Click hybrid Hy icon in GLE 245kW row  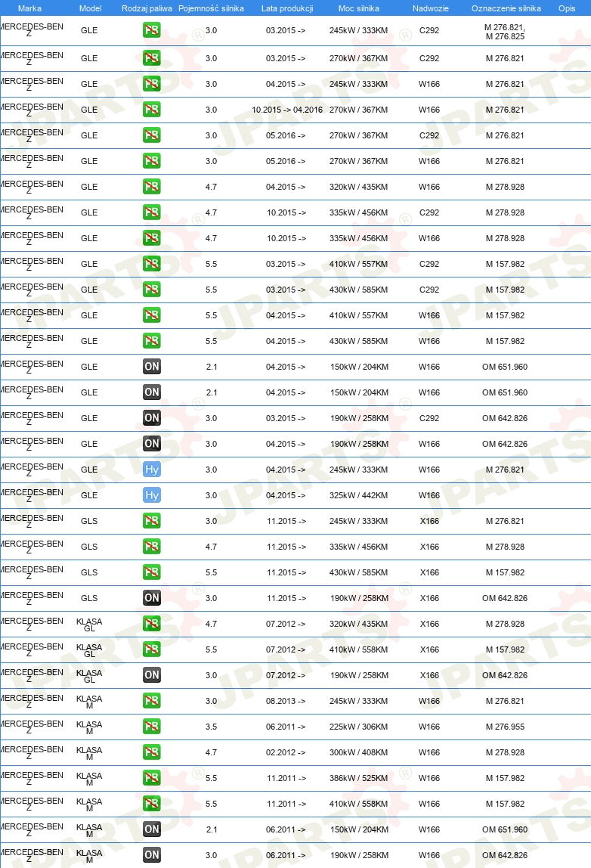152,470
